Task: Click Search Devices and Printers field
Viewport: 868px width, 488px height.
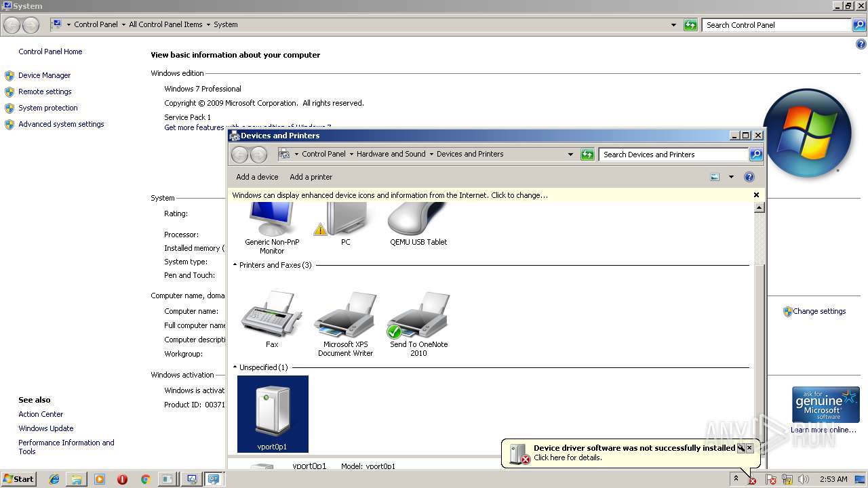Action: 673,155
